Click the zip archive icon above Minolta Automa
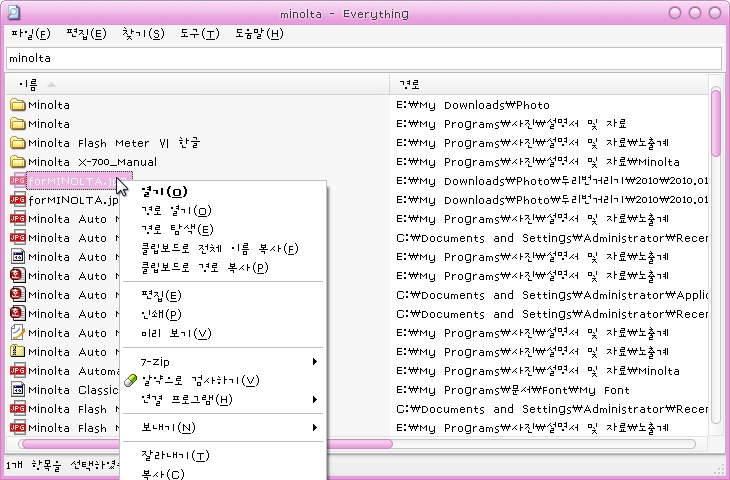 17,352
